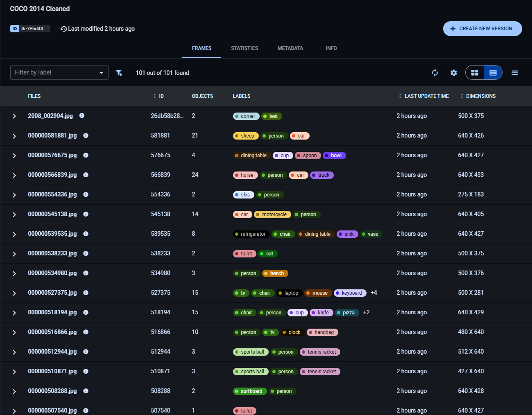Click the hamburger menu beside the view switcher
Image resolution: width=532 pixels, height=415 pixels.
point(514,72)
